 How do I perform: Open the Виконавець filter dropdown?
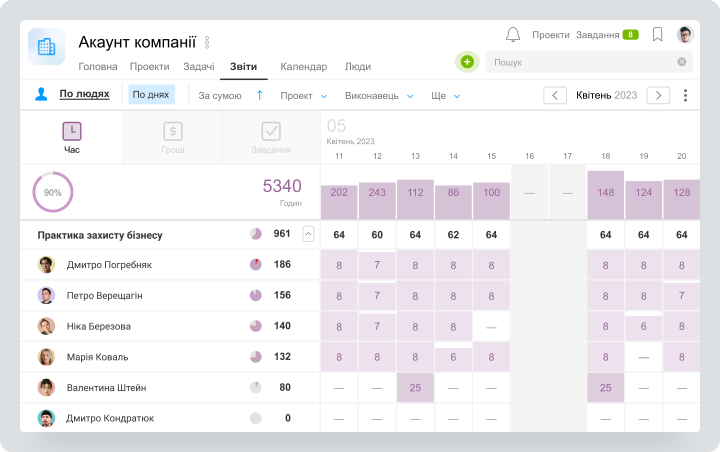pos(379,96)
